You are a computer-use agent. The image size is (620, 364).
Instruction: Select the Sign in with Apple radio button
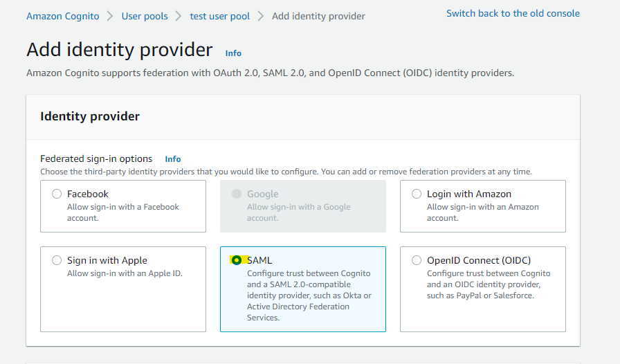click(x=57, y=260)
